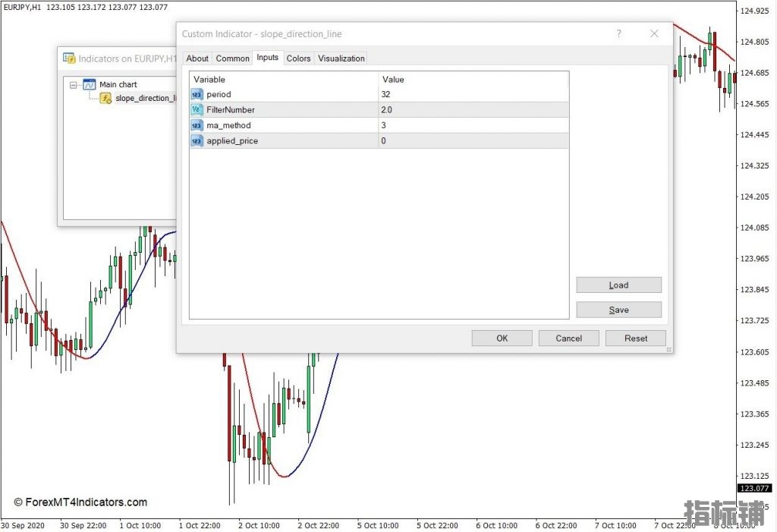Screen dimensions: 777x532
Task: Open the Colors tab
Action: [x=298, y=58]
